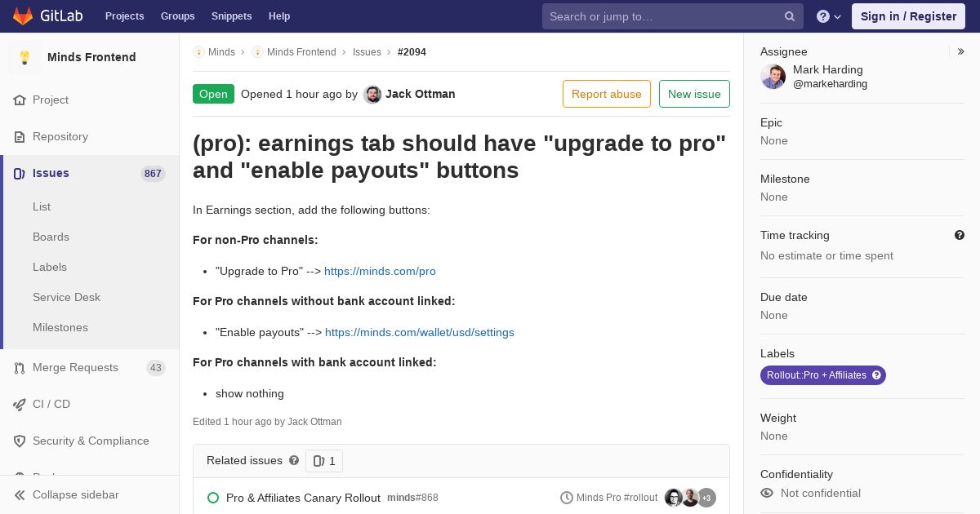Click Mark Harding's assignee avatar
This screenshot has width=980, height=514.
(773, 77)
